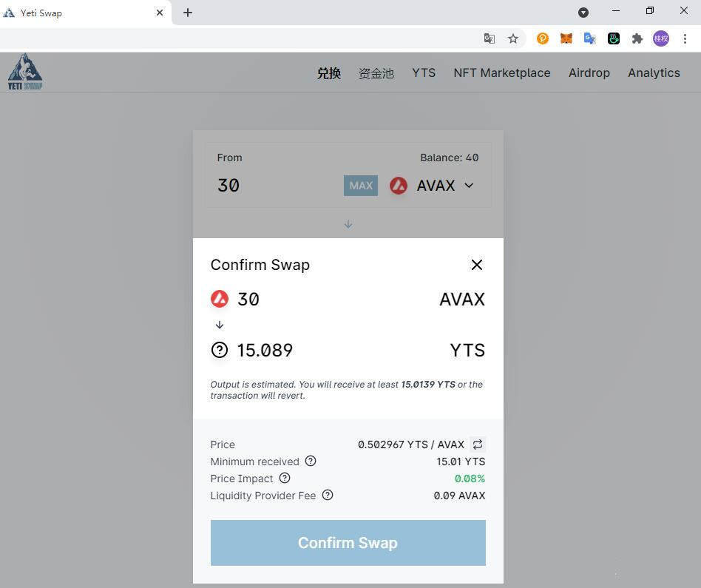The image size is (701, 588).
Task: Click the Minimum received help icon
Action: (x=311, y=461)
